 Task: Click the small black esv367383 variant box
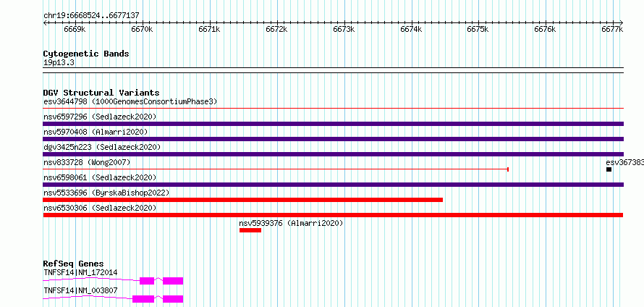pos(609,169)
